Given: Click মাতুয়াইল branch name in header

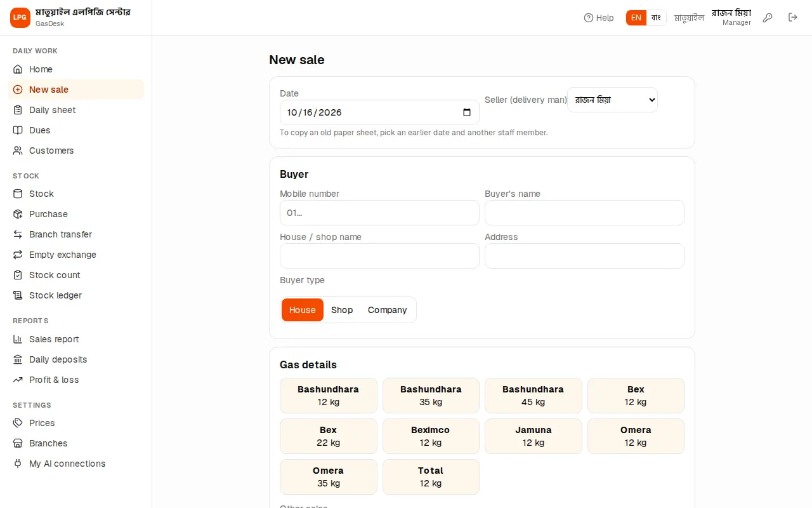Looking at the screenshot, I should 689,18.
